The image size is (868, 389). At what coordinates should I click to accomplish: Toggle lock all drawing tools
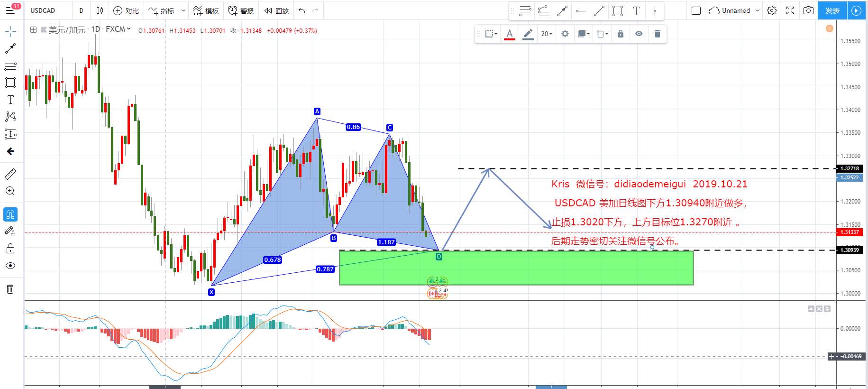tap(10, 249)
